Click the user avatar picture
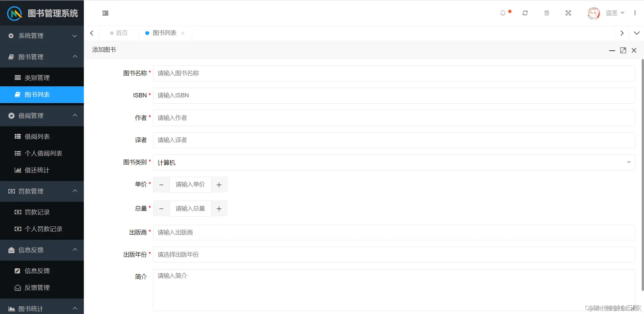The width and height of the screenshot is (644, 314). tap(594, 13)
